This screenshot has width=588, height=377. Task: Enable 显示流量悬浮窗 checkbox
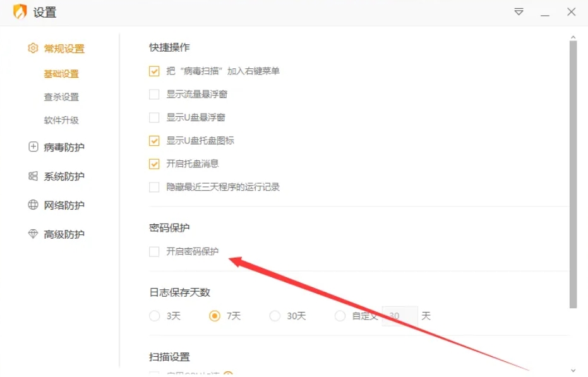click(x=154, y=94)
